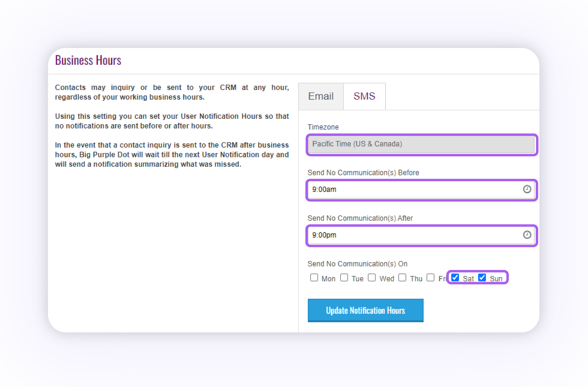Open the Pacific Time timezone dropdown
588x387 pixels.
(421, 144)
